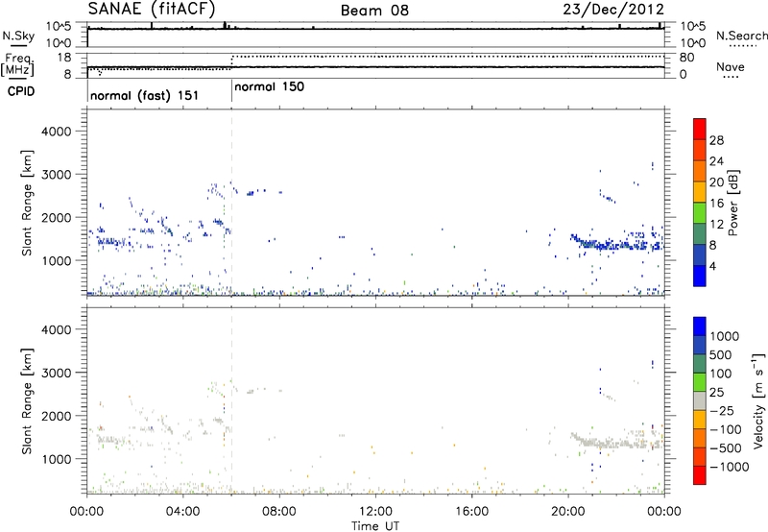
Task: Click Slant Range label of velocity panel
Action: pyautogui.click(x=27, y=401)
